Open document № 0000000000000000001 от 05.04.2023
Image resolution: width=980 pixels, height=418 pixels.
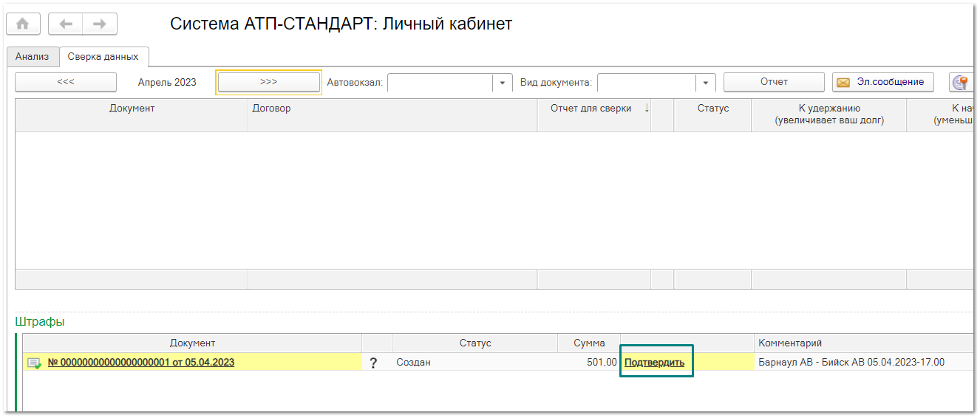tap(141, 363)
